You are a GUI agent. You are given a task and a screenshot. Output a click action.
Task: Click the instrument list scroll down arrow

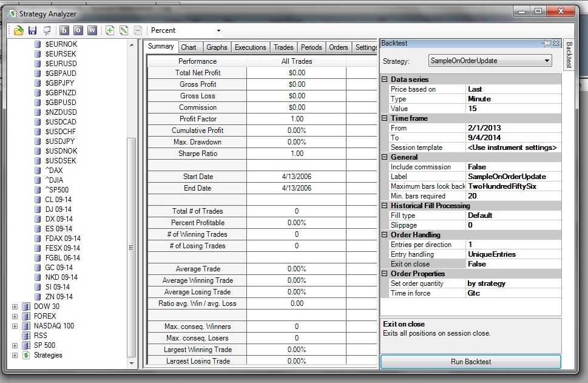point(132,363)
